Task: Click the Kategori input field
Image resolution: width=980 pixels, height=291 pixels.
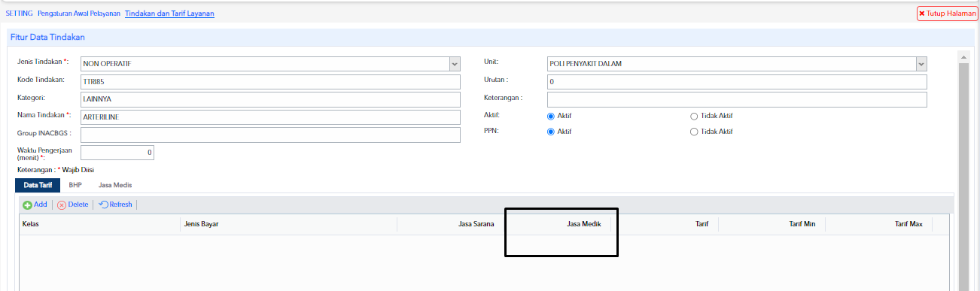Action: 270,99
